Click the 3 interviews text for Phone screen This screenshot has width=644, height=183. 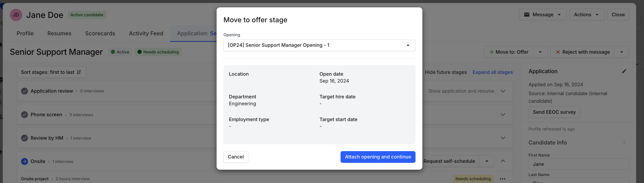81,115
